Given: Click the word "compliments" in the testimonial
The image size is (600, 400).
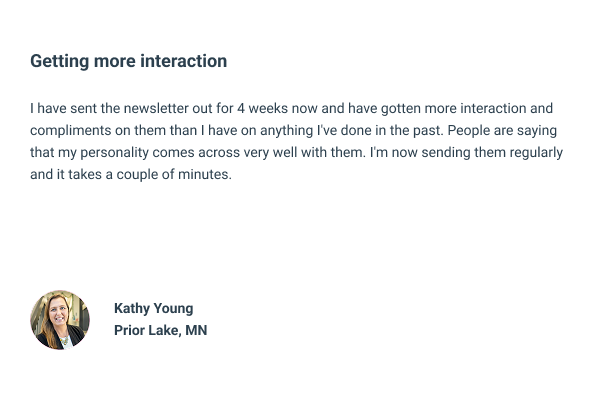Looking at the screenshot, I should [68, 130].
